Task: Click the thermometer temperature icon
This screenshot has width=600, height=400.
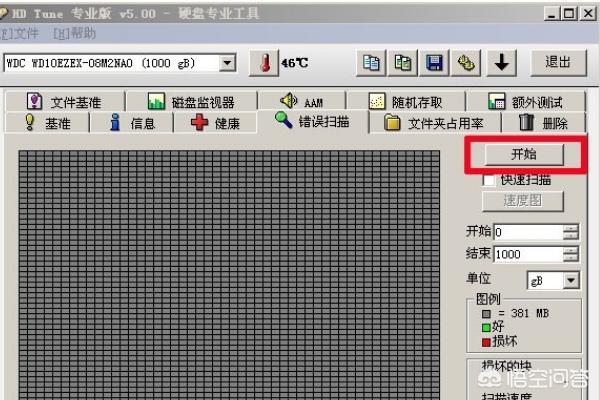Action: pos(264,63)
